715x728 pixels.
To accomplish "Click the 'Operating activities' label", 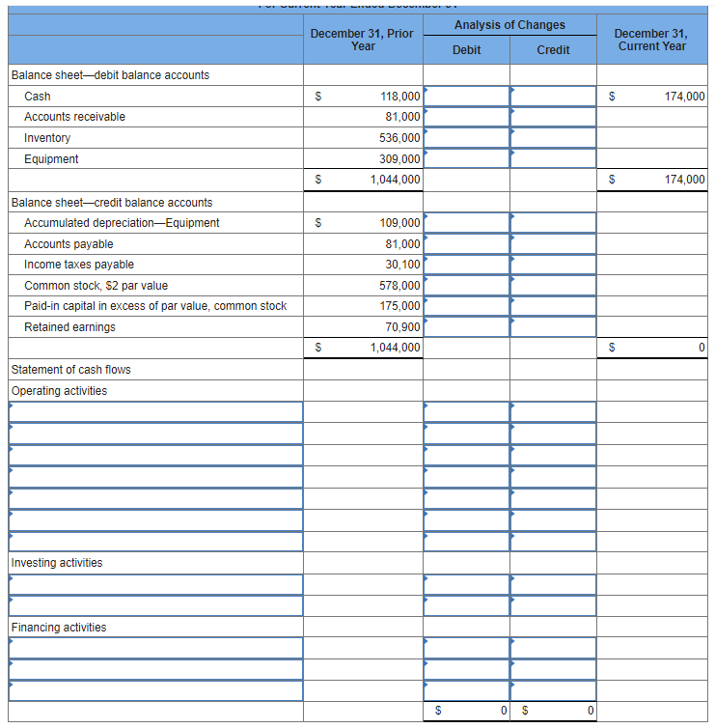I will tap(59, 391).
